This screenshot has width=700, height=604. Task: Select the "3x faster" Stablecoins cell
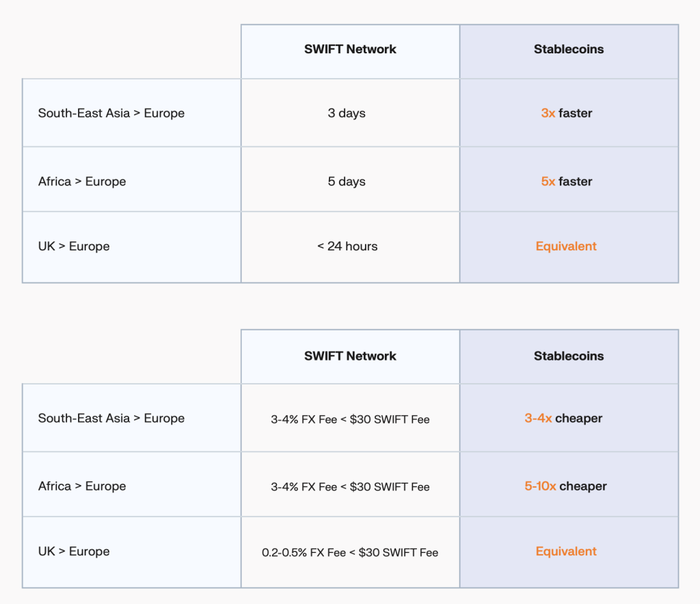567,113
